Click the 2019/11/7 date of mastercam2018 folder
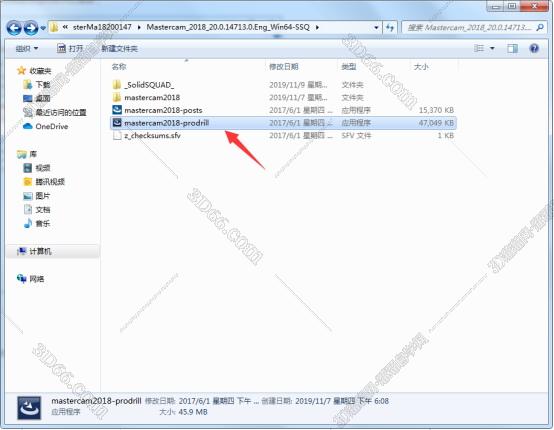This screenshot has width=554, height=430. click(x=298, y=97)
